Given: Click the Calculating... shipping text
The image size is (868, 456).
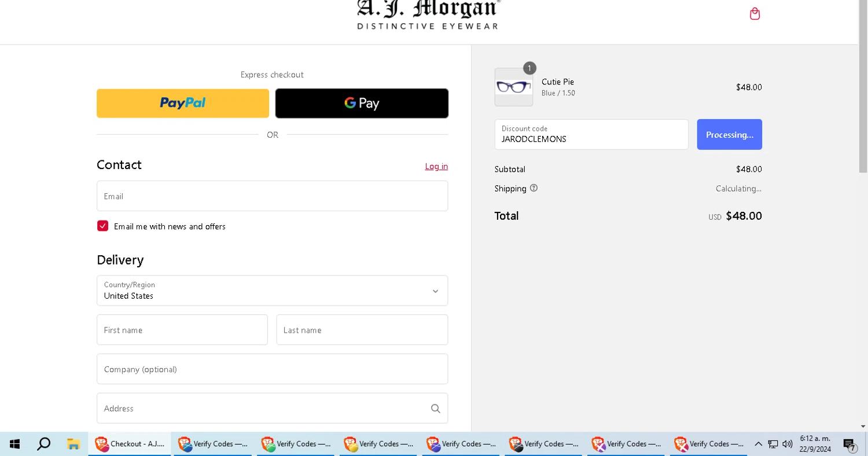Looking at the screenshot, I should 738,189.
